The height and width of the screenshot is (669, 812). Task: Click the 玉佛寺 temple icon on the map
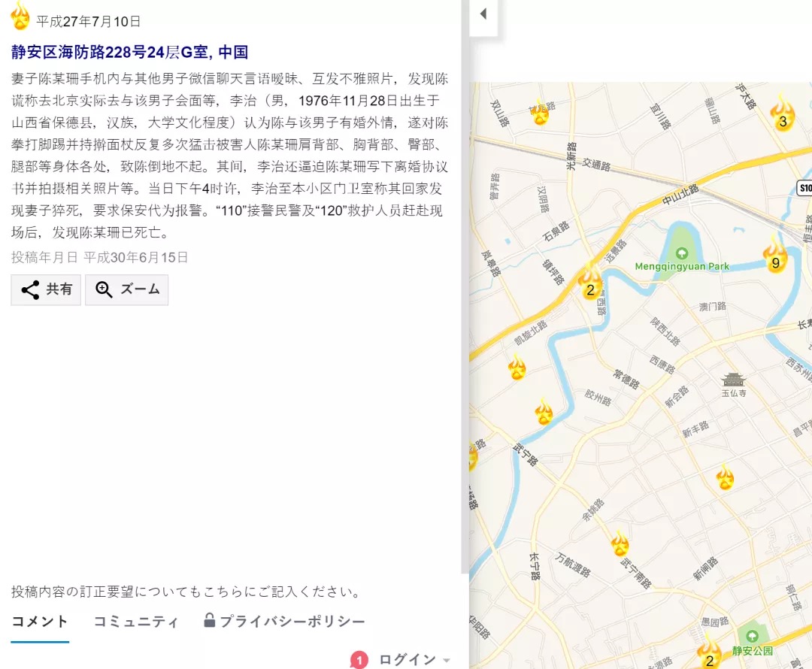pyautogui.click(x=733, y=380)
